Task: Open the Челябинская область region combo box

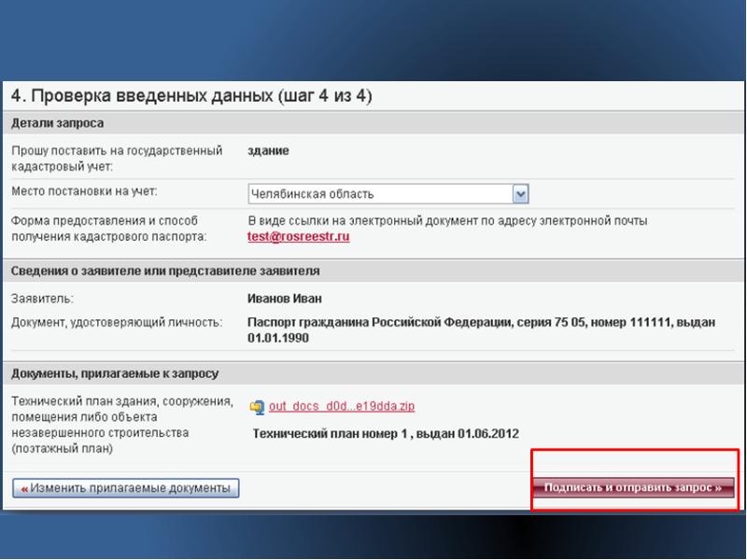Action: tap(380, 194)
